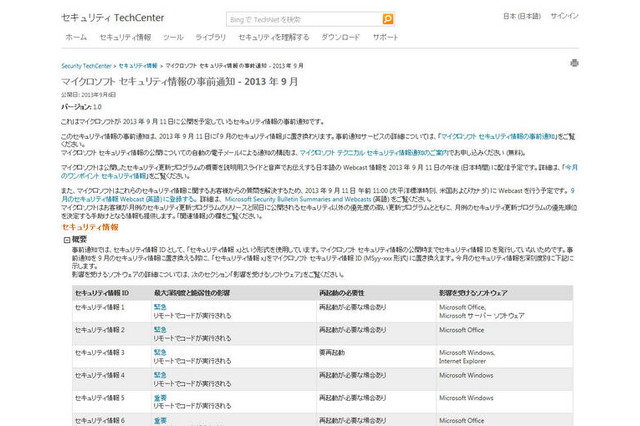Collapse the 概要 section expander
Image resolution: width=640 pixels, height=426 pixels.
coord(67,240)
